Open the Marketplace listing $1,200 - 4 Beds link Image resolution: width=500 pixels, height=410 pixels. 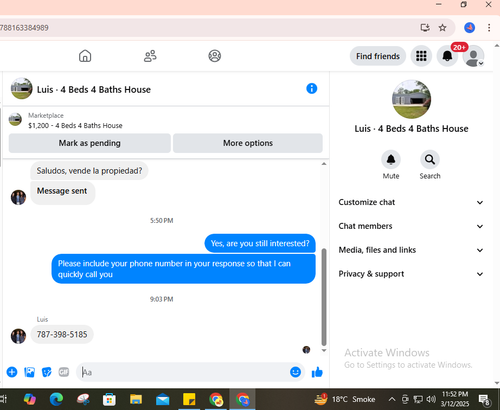pyautogui.click(x=75, y=126)
